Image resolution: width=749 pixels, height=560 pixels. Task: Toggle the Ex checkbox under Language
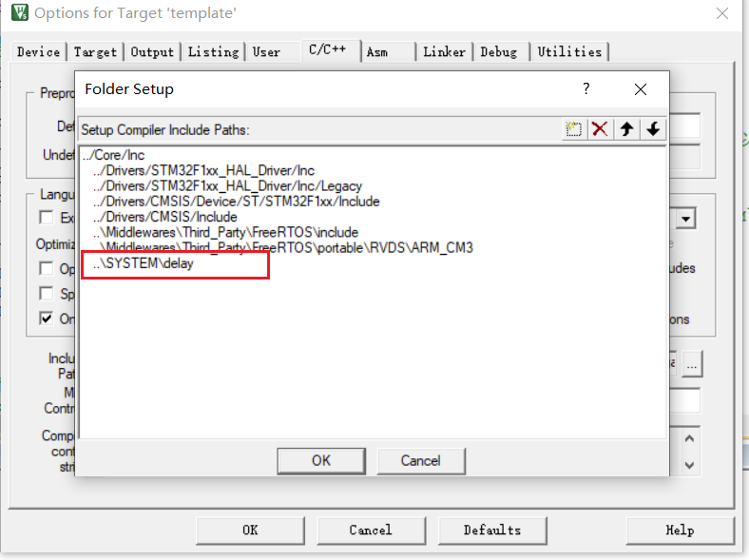click(47, 218)
